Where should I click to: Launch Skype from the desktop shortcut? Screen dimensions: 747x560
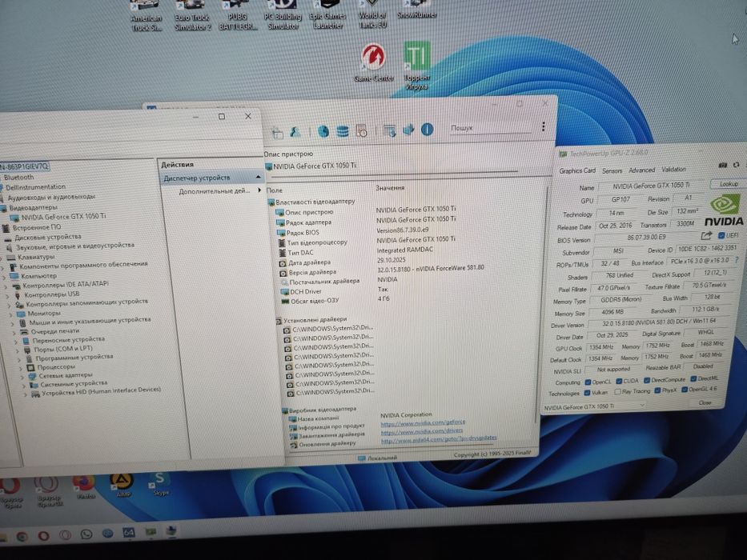coord(160,483)
